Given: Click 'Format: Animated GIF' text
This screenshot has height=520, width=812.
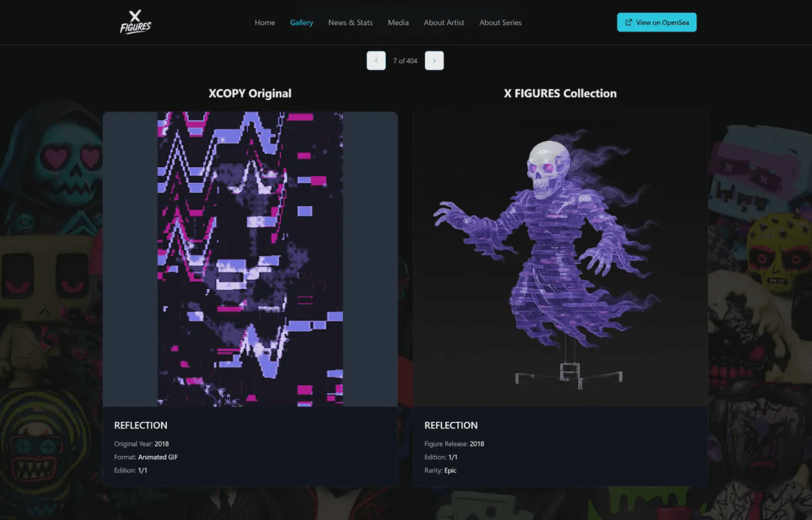Looking at the screenshot, I should coord(146,458).
